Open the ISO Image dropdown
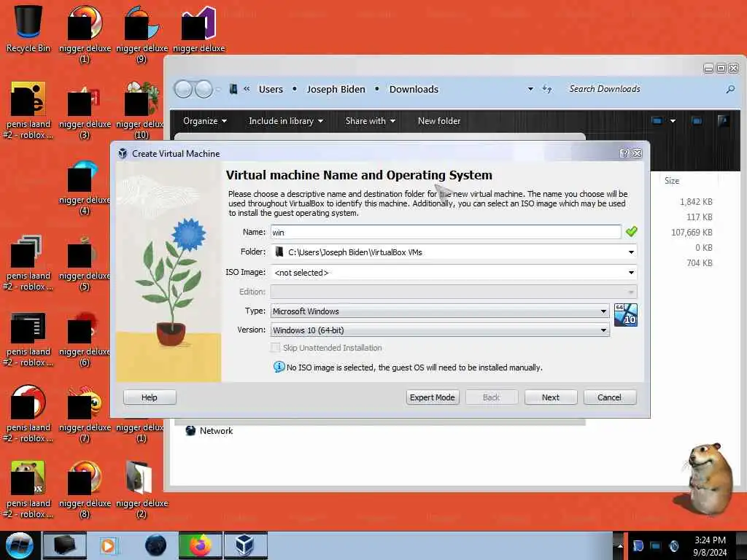 631,273
